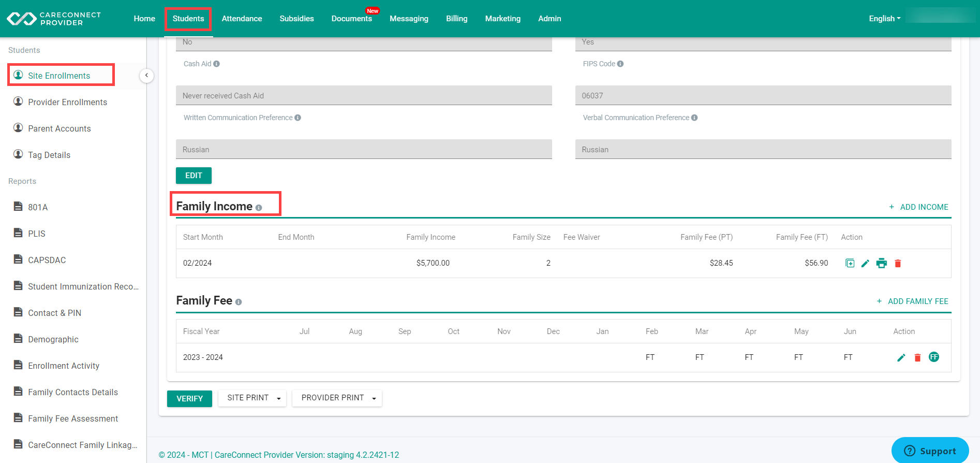Open the Messaging menu

[409, 19]
